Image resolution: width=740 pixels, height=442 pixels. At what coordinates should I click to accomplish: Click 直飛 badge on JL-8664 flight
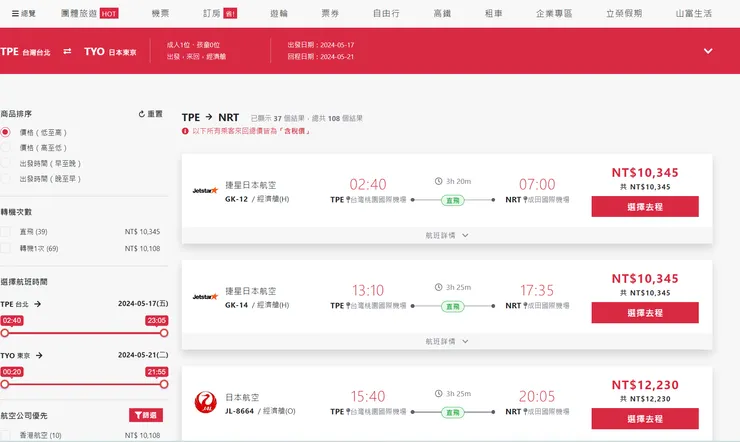(x=453, y=413)
